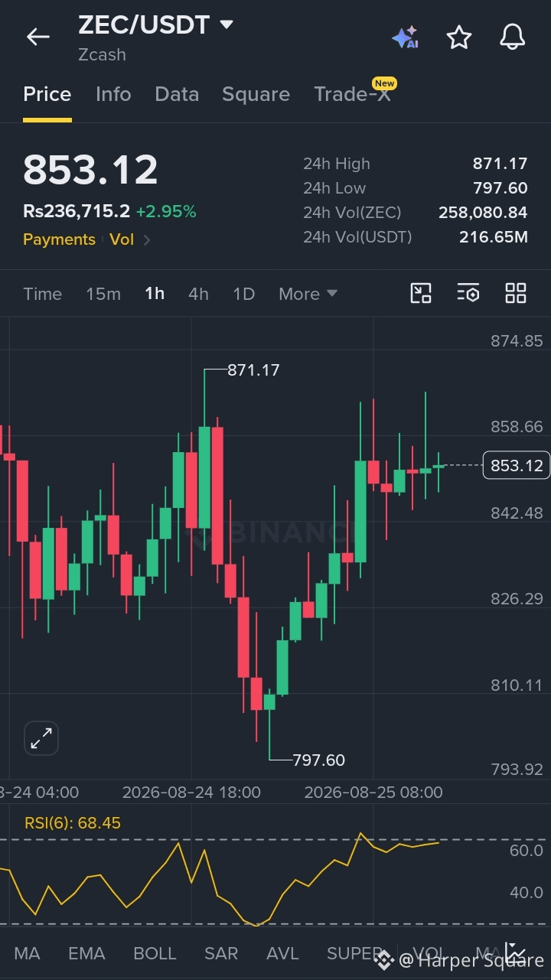The height and width of the screenshot is (980, 551).
Task: Expand chart to fullscreen with the arrows icon
Action: [41, 738]
